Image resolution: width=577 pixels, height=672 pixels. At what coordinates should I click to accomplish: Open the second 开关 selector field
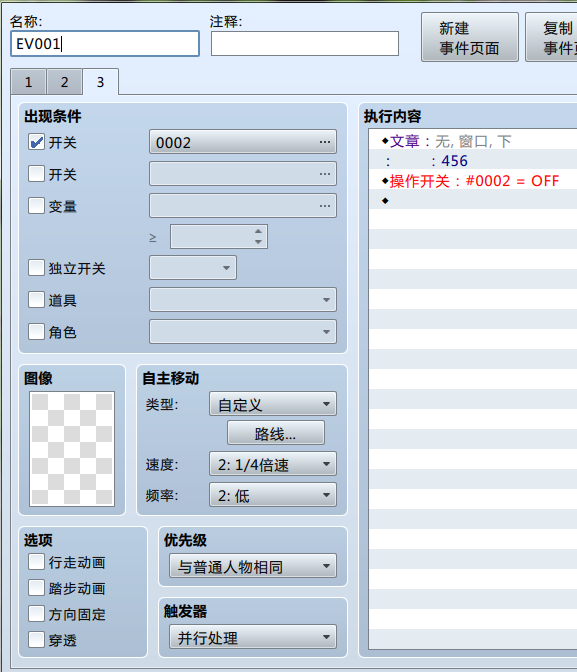coord(243,174)
